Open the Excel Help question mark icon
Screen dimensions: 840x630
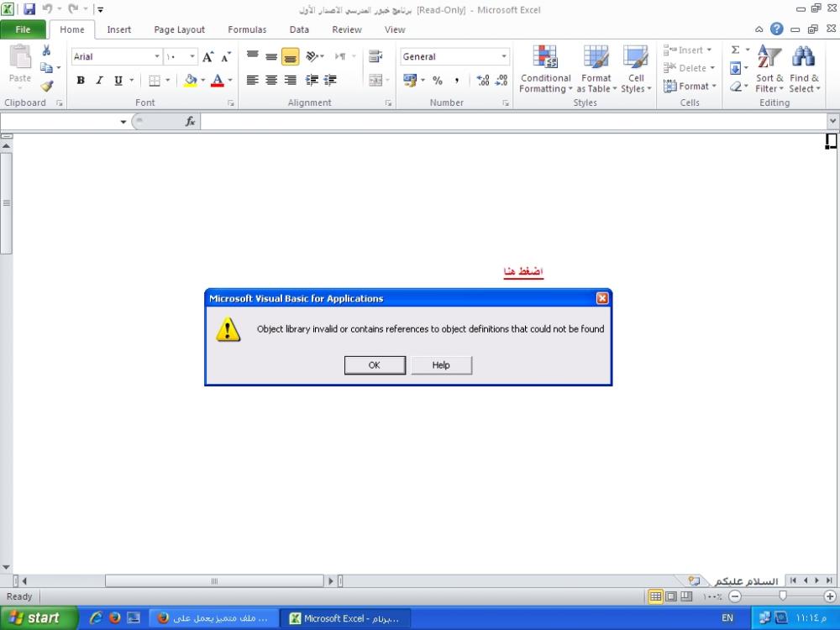[777, 29]
